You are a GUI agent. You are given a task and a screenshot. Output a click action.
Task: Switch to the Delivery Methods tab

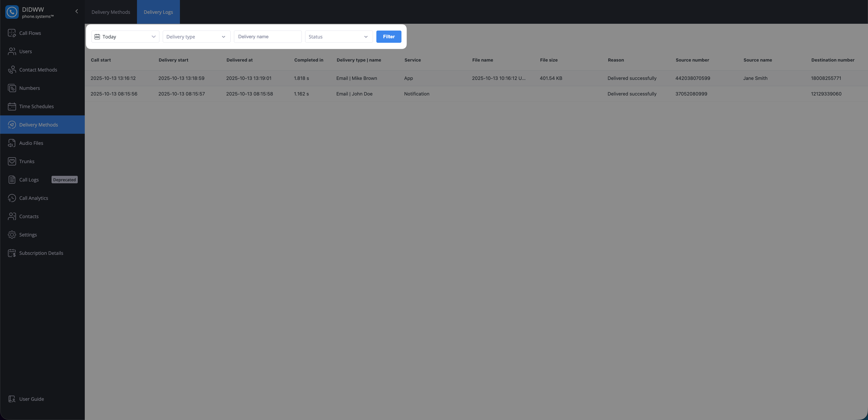click(111, 12)
